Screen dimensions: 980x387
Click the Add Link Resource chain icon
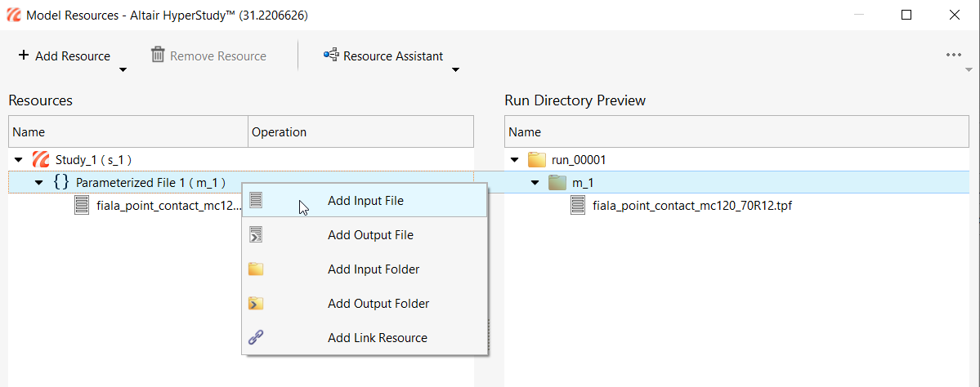256,338
